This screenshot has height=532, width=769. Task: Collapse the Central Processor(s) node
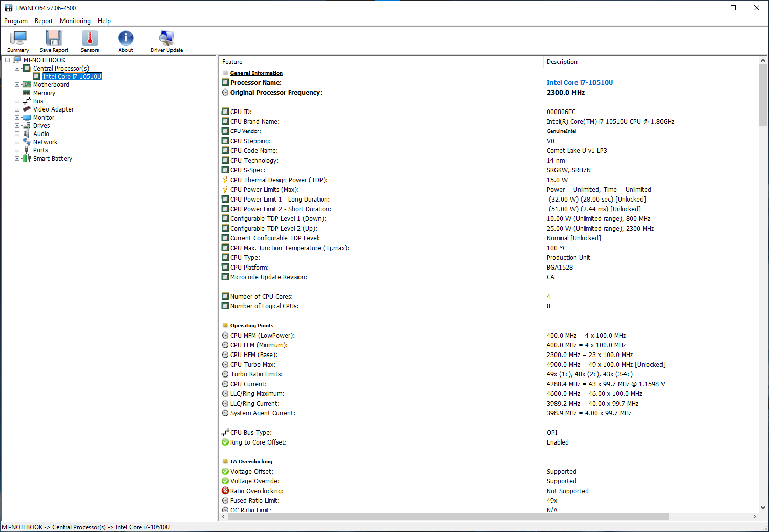pyautogui.click(x=17, y=68)
